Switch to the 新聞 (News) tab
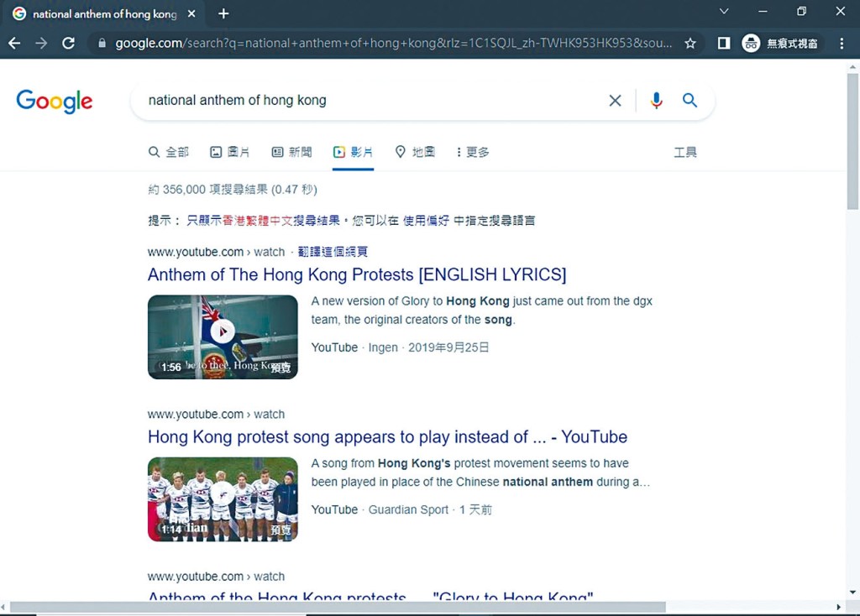 pyautogui.click(x=291, y=152)
